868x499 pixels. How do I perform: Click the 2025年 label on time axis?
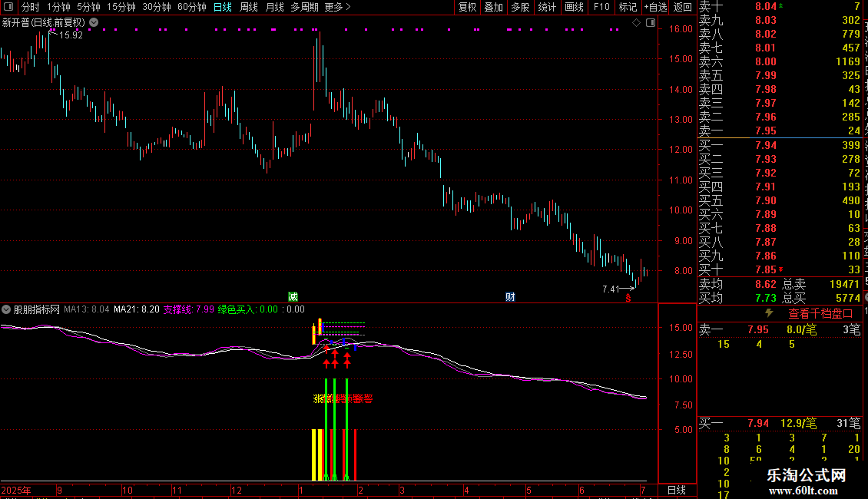tap(16, 490)
